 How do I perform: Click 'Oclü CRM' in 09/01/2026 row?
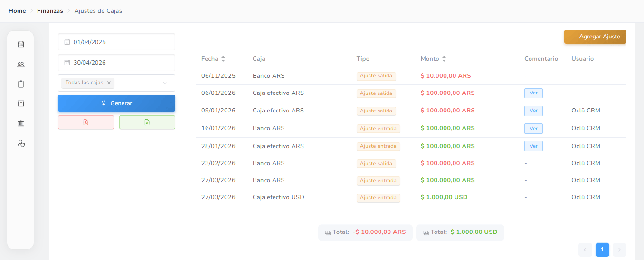[586, 110]
